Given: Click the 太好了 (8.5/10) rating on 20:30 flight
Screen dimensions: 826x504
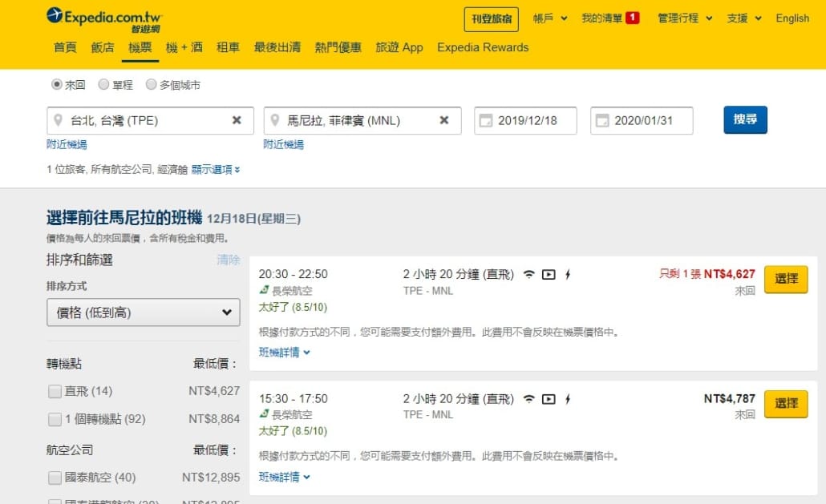Looking at the screenshot, I should tap(293, 307).
